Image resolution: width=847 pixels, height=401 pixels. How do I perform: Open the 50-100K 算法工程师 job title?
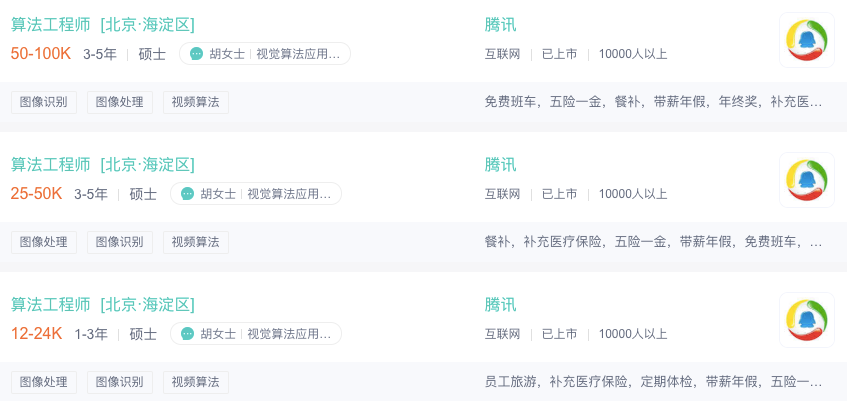click(x=51, y=24)
